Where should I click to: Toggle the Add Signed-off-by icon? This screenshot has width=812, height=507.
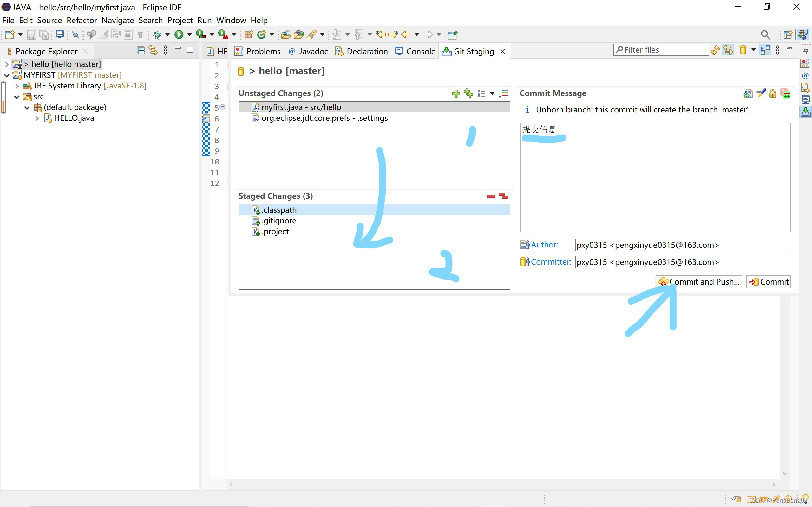pos(760,93)
